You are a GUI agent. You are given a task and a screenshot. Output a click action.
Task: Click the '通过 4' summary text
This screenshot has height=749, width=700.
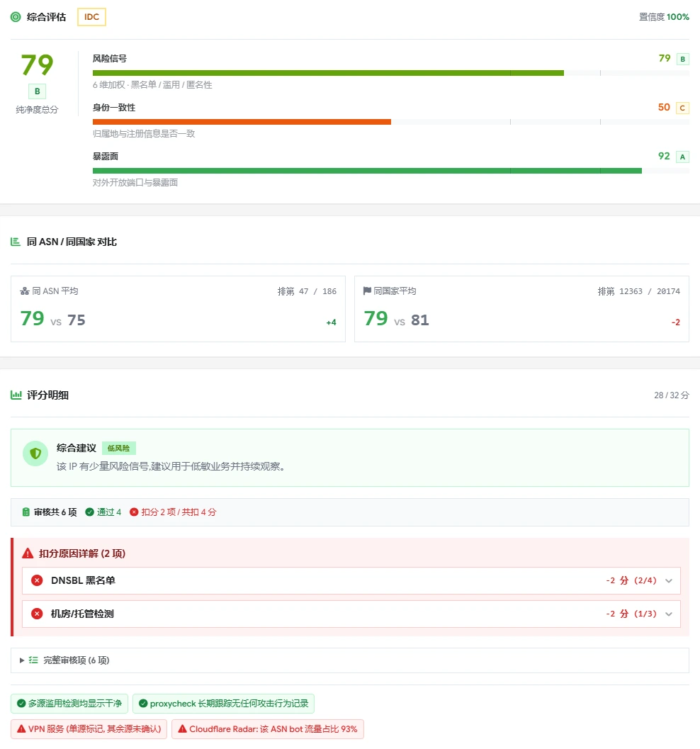coord(109,512)
